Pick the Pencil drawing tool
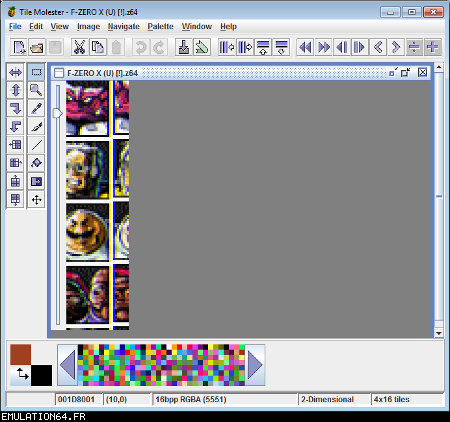The width and height of the screenshot is (450, 422). [36, 108]
